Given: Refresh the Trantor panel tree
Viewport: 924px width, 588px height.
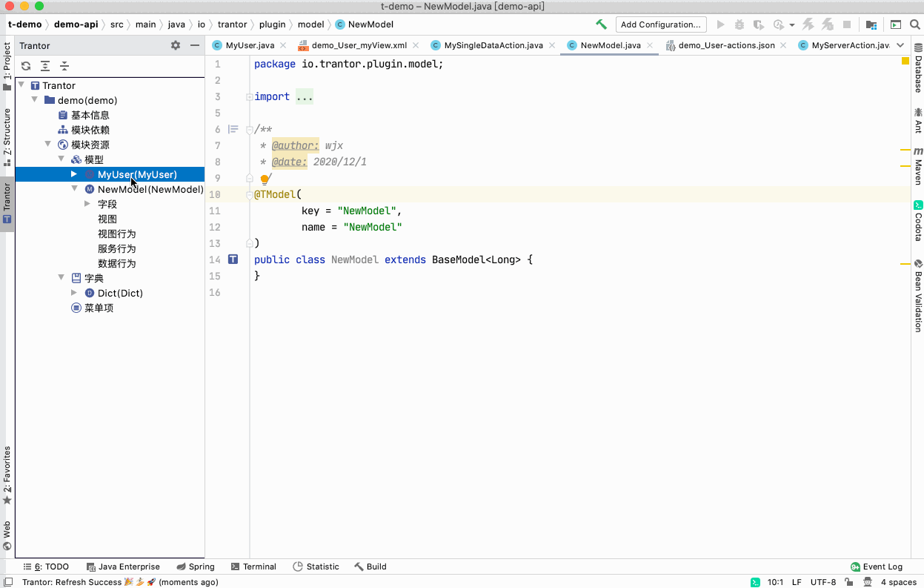Looking at the screenshot, I should pos(26,65).
